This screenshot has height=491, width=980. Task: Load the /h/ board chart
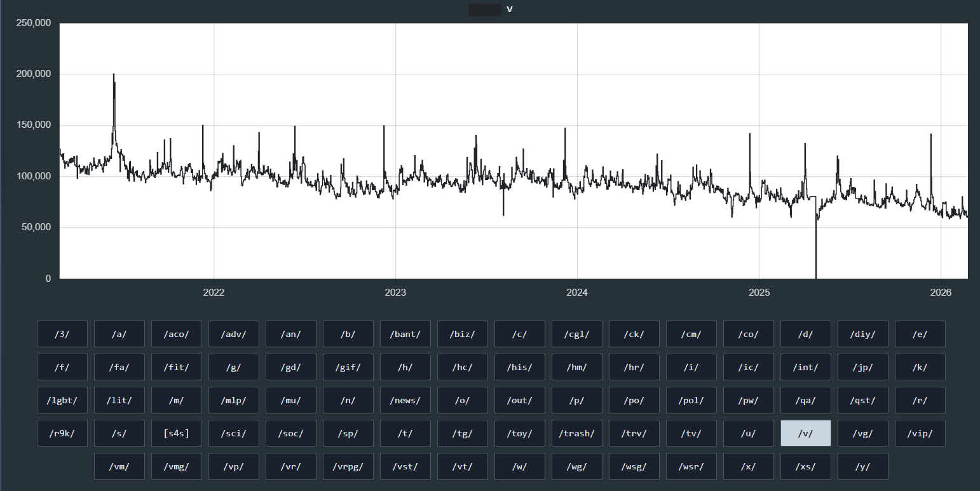405,367
